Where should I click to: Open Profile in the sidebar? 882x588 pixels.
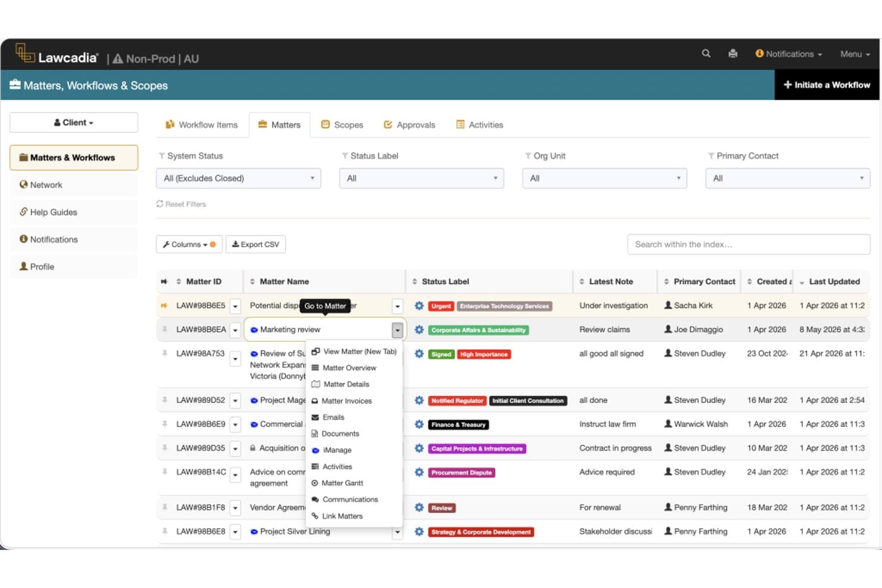[x=74, y=267]
